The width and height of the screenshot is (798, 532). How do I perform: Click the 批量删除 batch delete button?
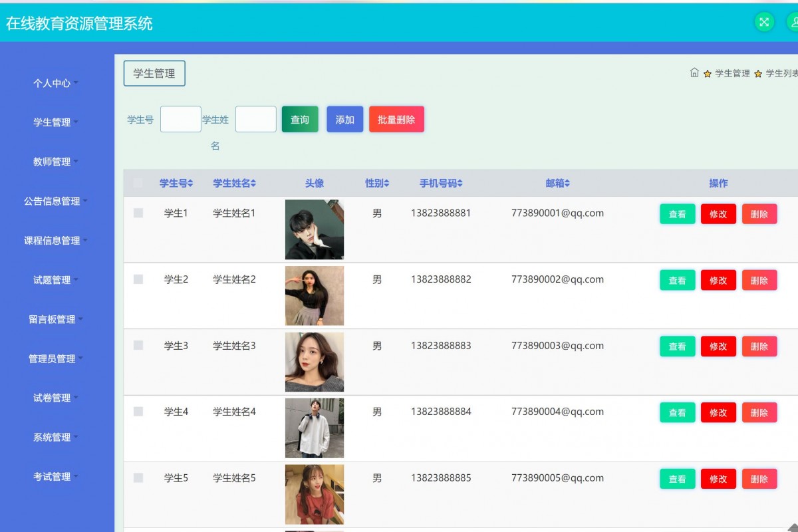pos(396,119)
